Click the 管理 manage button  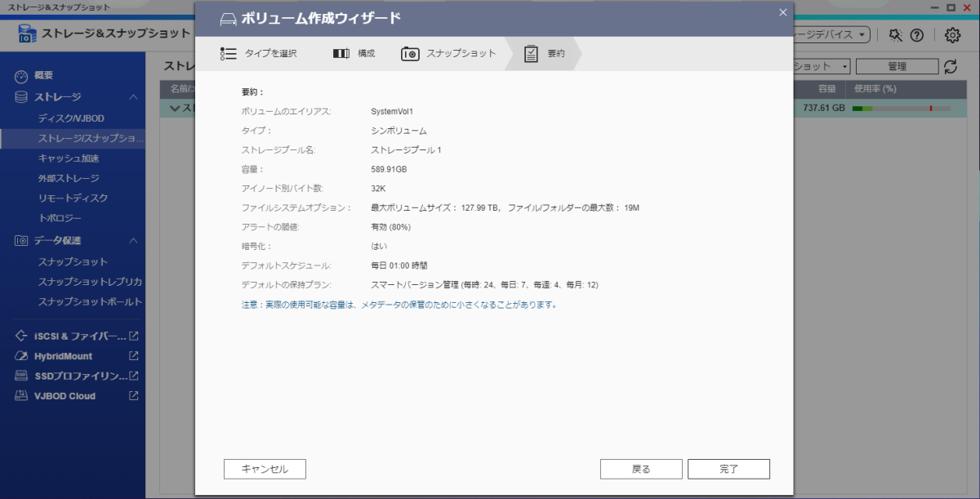[898, 67]
